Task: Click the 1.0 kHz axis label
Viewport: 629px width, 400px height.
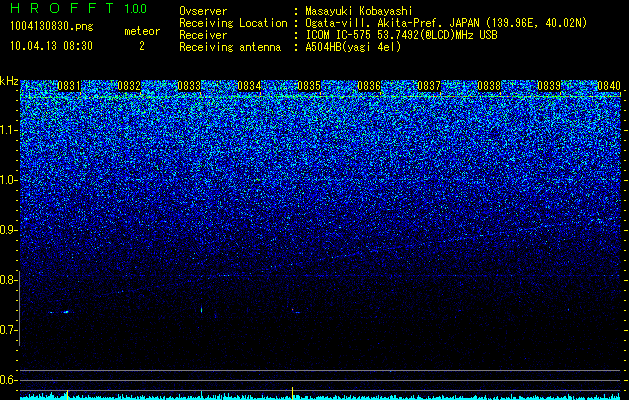Action: pos(9,180)
